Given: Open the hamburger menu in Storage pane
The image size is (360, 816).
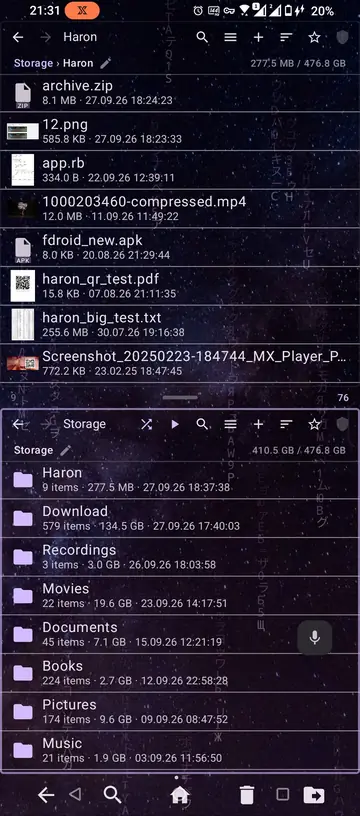Looking at the screenshot, I should (x=230, y=424).
